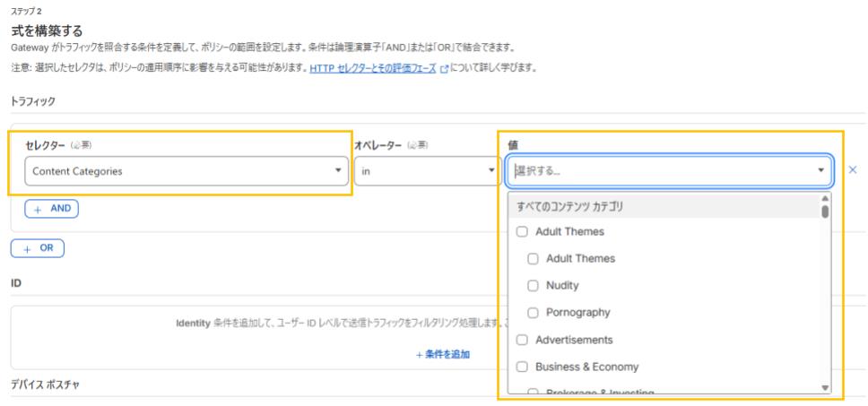Open the 'in' operator dropdown
The width and height of the screenshot is (868, 406).
428,171
